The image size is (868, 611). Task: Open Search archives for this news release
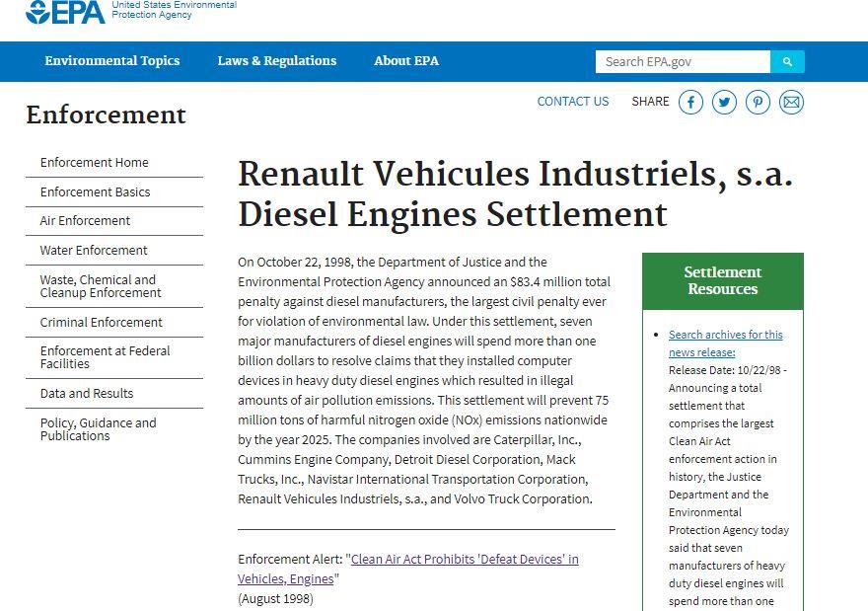pos(725,344)
